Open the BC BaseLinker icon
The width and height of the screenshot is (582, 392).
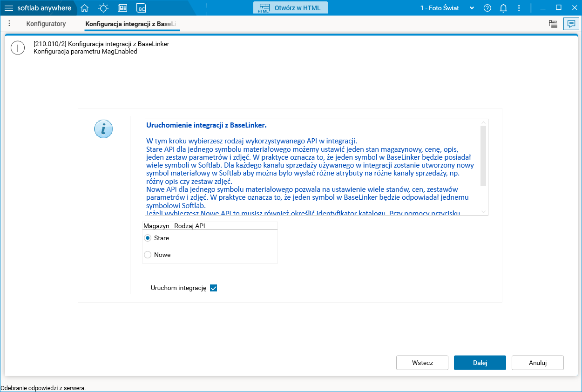click(141, 8)
